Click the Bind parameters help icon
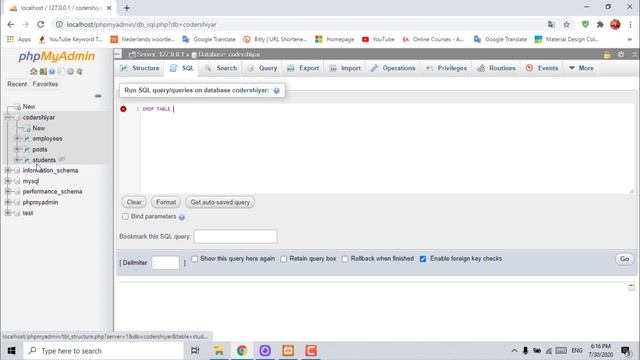Viewport: 640px width, 360px height. coord(182,217)
